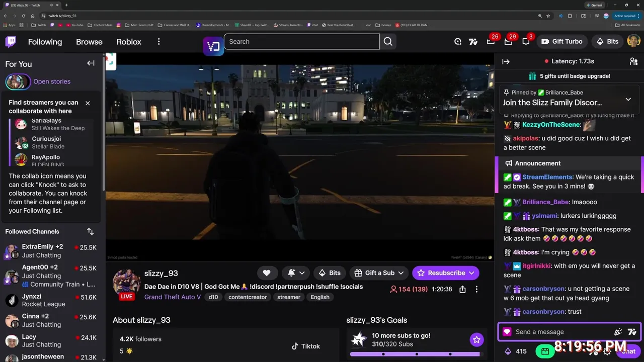Open Bits options in chat input

point(618,332)
